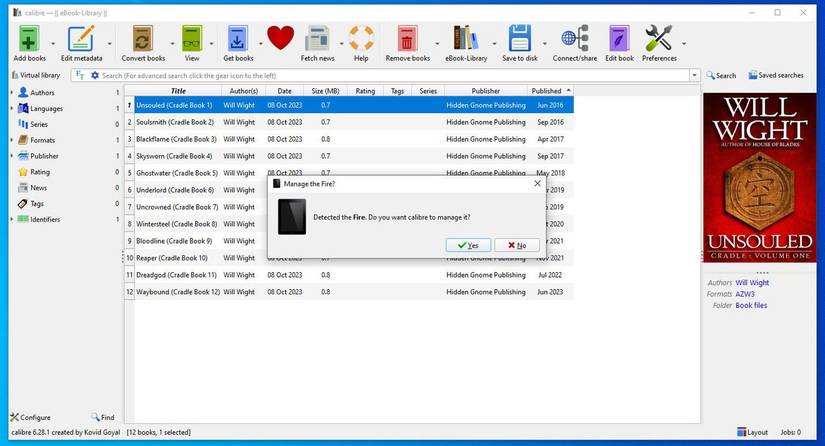The height and width of the screenshot is (446, 825).
Task: Open Edit metadata dropdown arrow
Action: tap(109, 44)
